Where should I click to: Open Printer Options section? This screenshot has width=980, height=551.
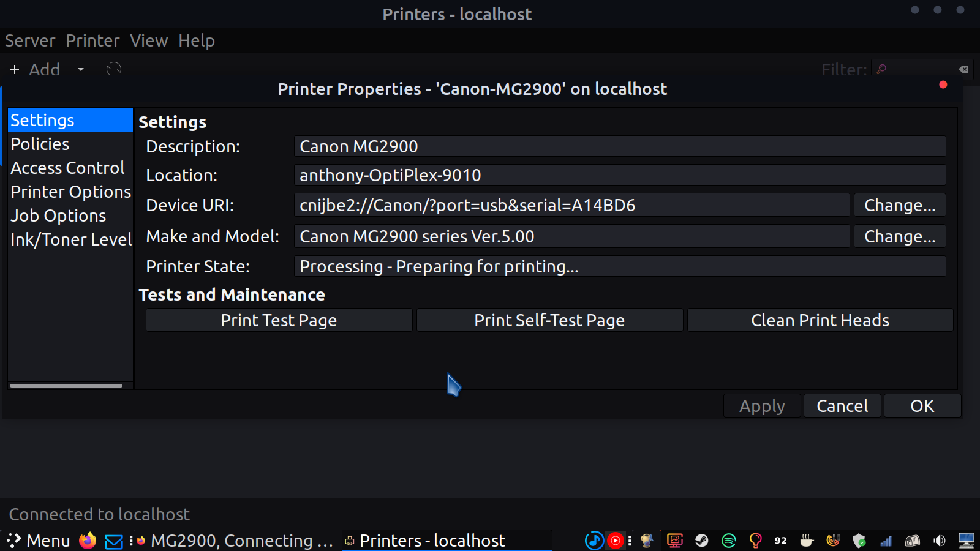click(70, 192)
